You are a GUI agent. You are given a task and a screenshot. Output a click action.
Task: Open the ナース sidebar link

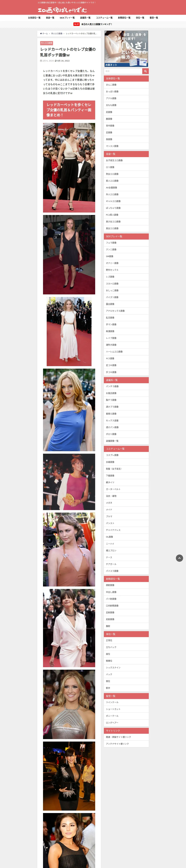126,557
